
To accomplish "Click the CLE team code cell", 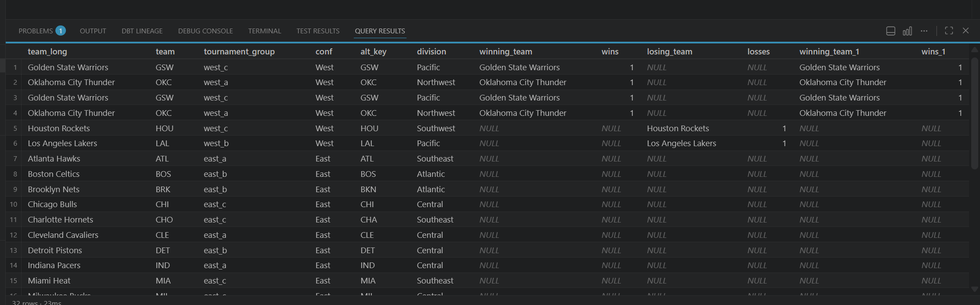I will pyautogui.click(x=162, y=235).
